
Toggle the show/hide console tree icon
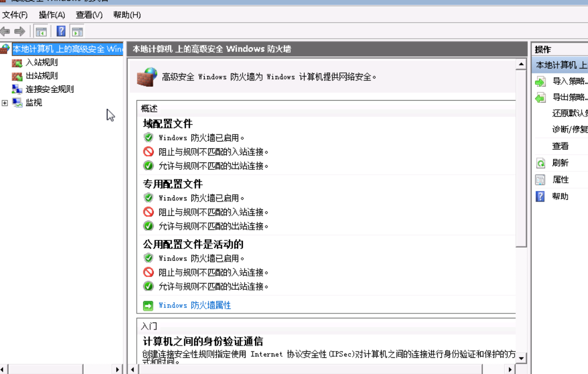click(x=41, y=32)
